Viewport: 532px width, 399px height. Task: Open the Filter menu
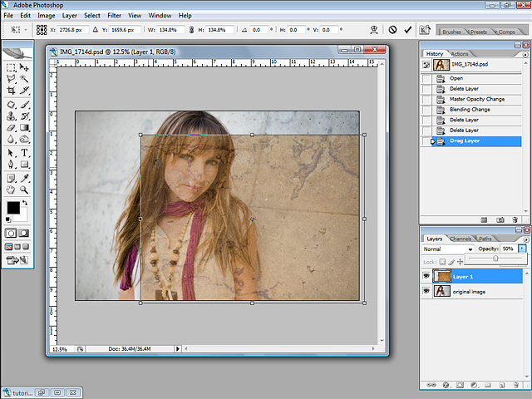click(114, 15)
